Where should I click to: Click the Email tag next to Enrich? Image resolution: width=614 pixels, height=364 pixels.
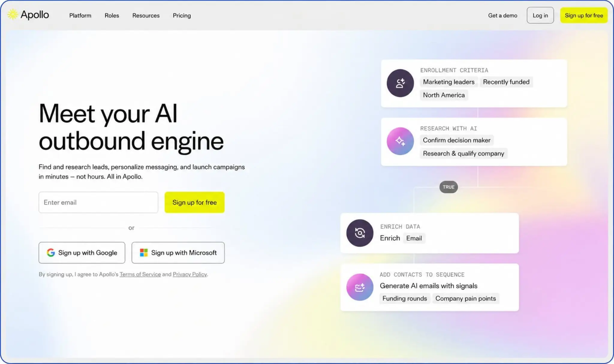coord(414,238)
